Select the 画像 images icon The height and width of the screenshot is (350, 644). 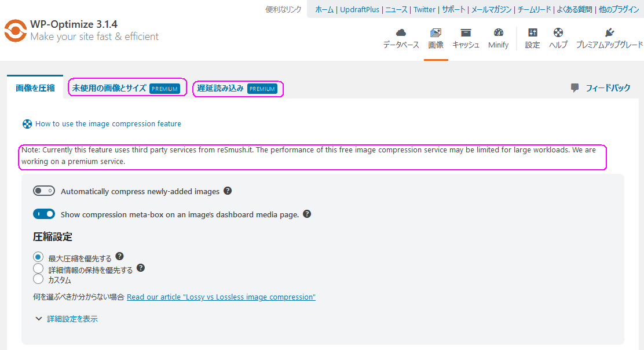point(436,33)
